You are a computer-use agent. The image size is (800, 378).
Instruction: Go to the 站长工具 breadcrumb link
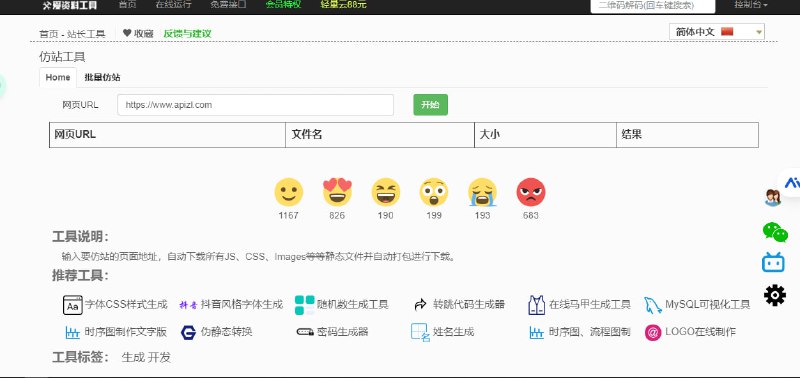tap(86, 34)
